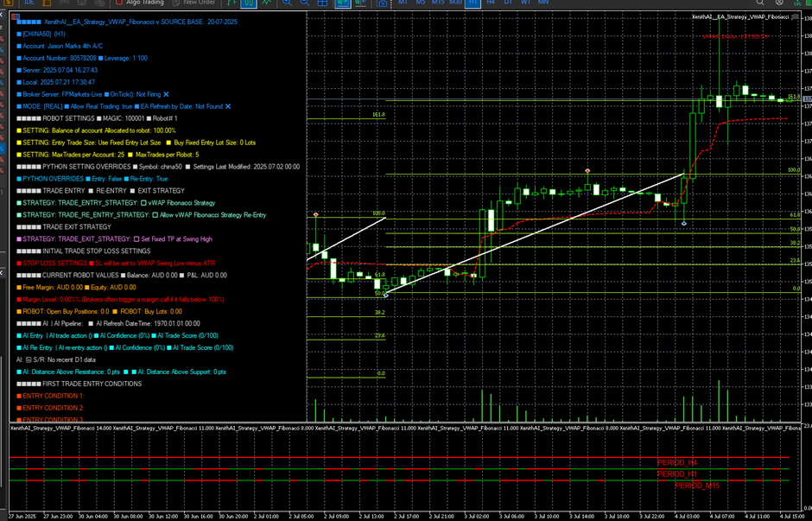Click 'PYTHON OVERRIDES' Entry: False line

92,179
